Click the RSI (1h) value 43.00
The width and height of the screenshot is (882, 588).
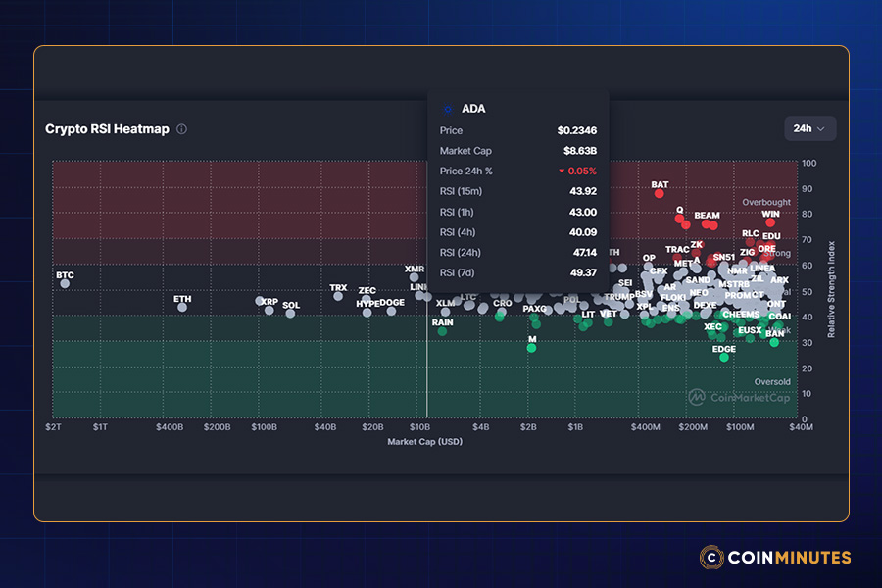point(583,212)
